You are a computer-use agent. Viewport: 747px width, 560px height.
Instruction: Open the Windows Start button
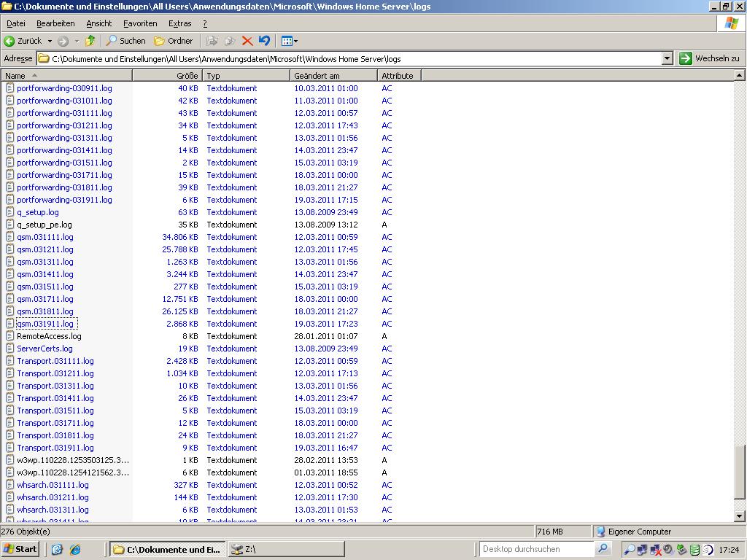click(x=20, y=549)
